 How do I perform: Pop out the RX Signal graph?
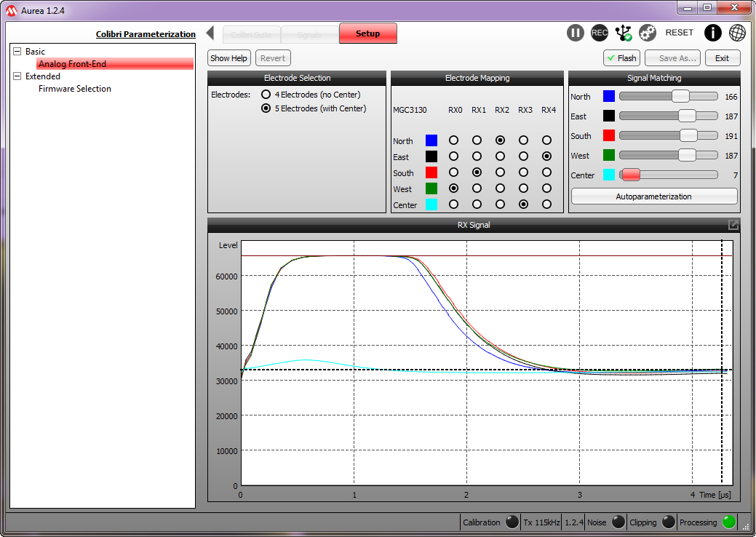[733, 225]
